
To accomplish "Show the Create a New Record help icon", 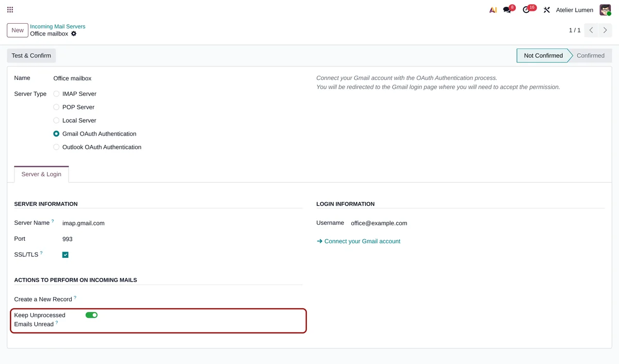I will [x=75, y=297].
